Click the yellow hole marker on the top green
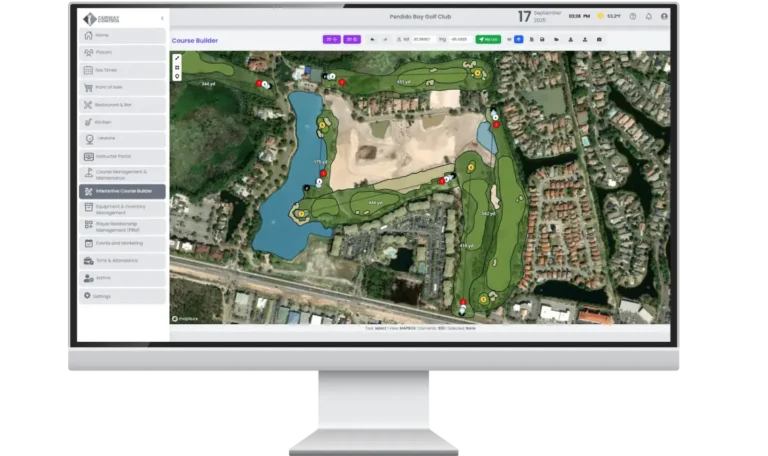The image size is (768, 456). click(x=477, y=73)
